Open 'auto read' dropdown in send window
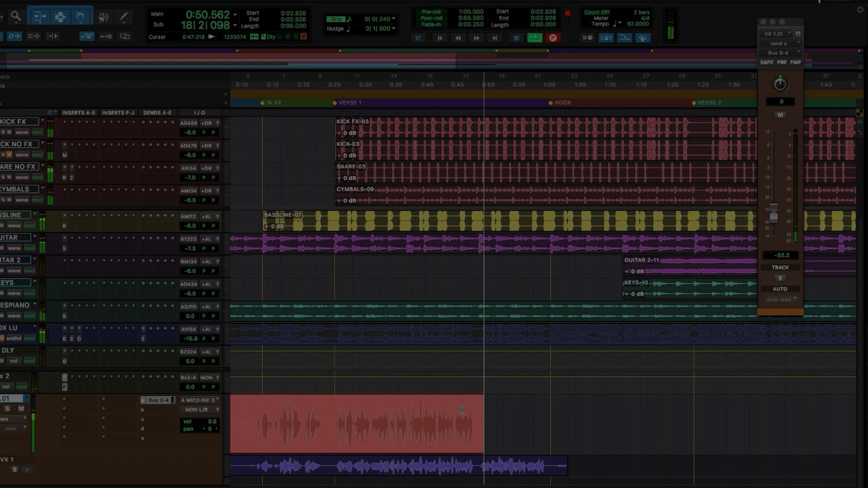Screen dimensions: 868x488 point(781,299)
